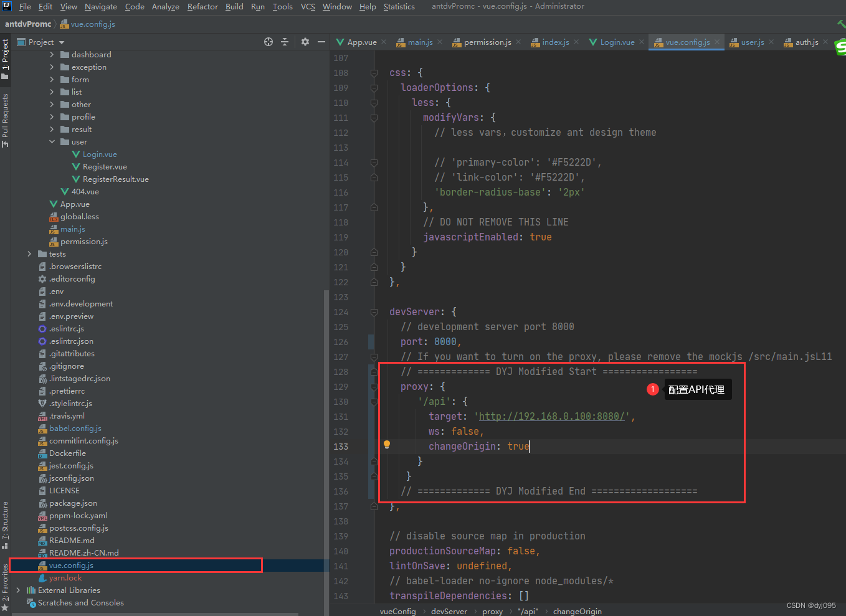Close the vue.config.js editor tab
The height and width of the screenshot is (616, 846).
717,42
